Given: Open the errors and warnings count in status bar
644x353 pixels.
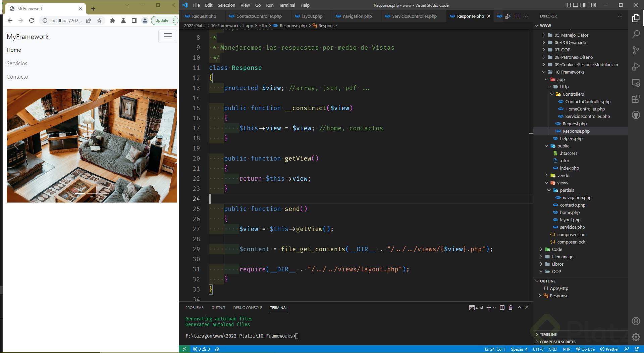Looking at the screenshot, I should (x=201, y=349).
